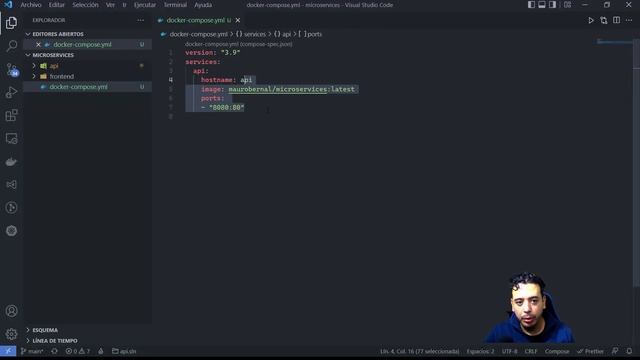The height and width of the screenshot is (360, 640).
Task: Open Explorer views and more actions ellipsis
Action: tap(140, 20)
